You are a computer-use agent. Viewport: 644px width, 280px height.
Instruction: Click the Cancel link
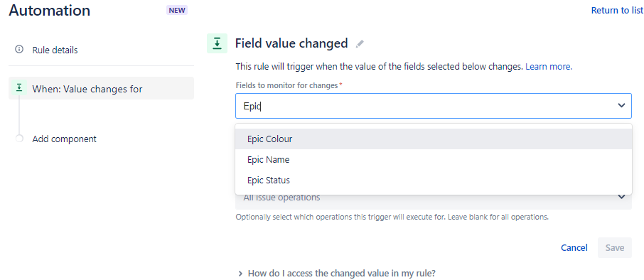[x=574, y=247]
